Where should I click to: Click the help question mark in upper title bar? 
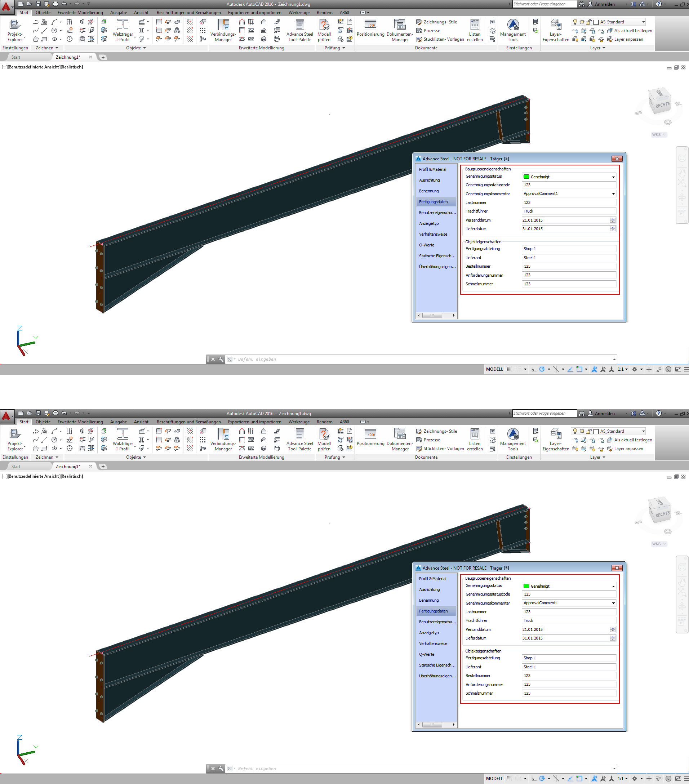[659, 4]
